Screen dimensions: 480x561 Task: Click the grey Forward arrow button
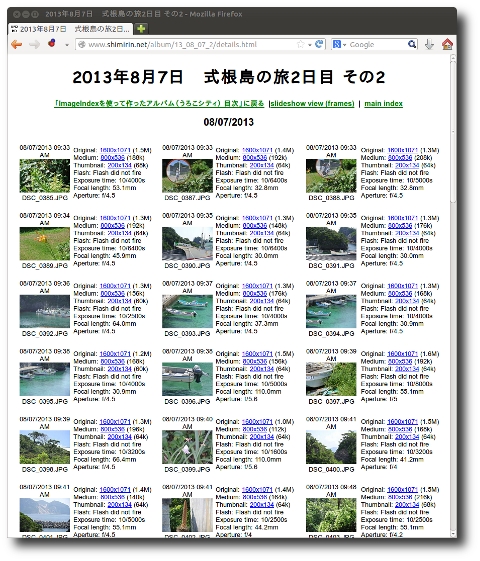(x=35, y=45)
